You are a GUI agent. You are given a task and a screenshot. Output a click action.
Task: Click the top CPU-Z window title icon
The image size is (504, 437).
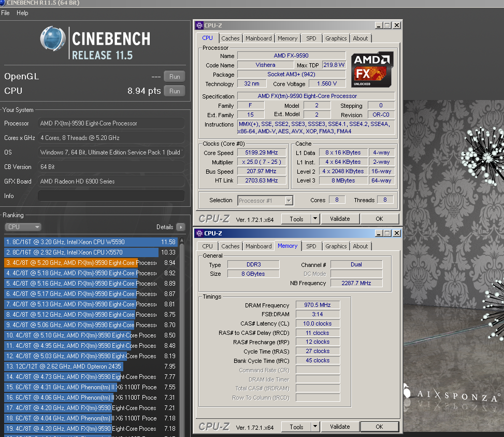point(199,25)
